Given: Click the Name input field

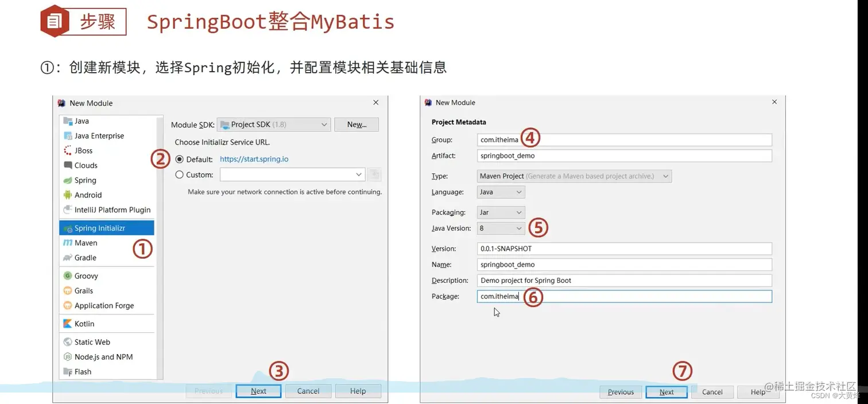Looking at the screenshot, I should [625, 265].
